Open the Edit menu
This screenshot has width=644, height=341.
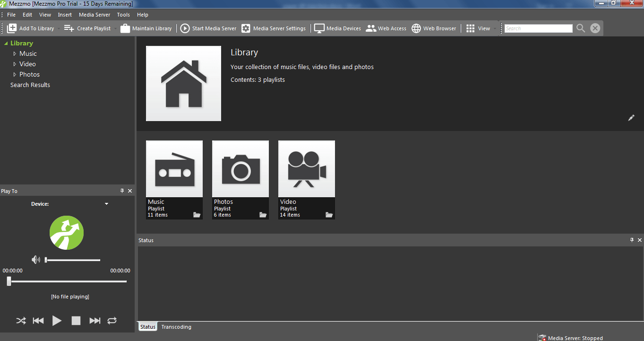pyautogui.click(x=27, y=15)
